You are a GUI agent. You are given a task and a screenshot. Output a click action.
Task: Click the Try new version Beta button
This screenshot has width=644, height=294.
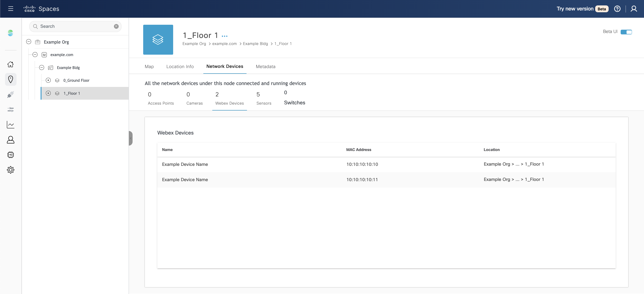click(582, 8)
